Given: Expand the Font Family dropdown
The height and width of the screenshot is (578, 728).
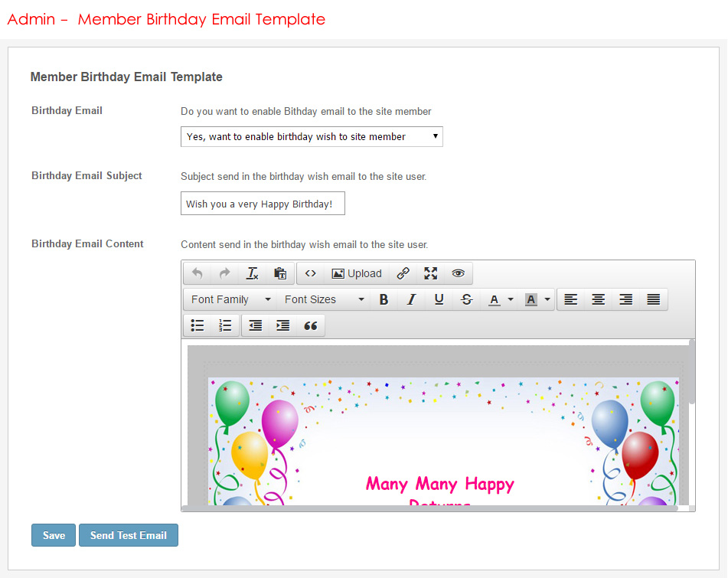Looking at the screenshot, I should 230,299.
